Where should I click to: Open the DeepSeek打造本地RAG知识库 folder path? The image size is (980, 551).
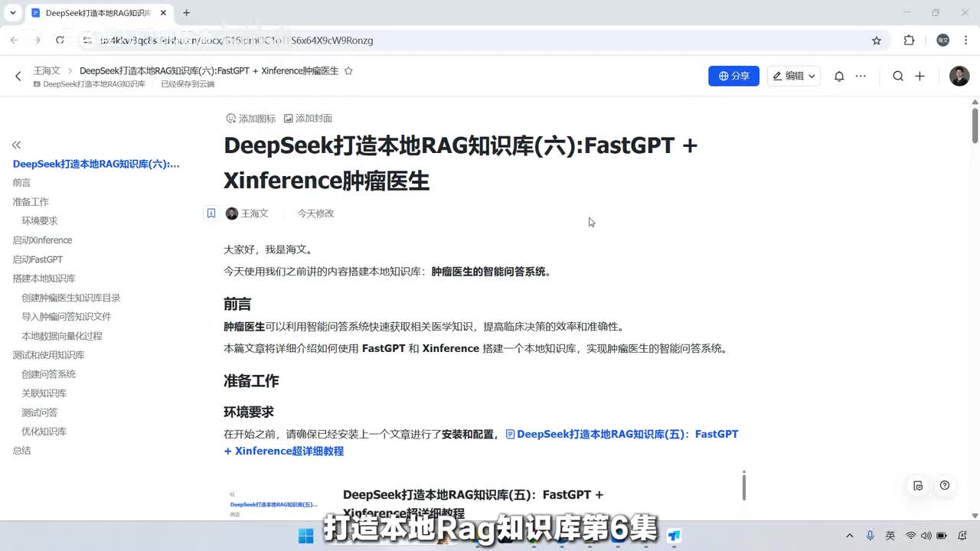pyautogui.click(x=89, y=84)
